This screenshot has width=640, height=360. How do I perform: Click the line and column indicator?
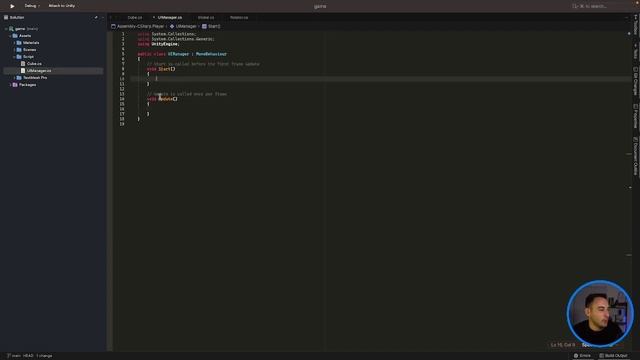tap(562, 345)
